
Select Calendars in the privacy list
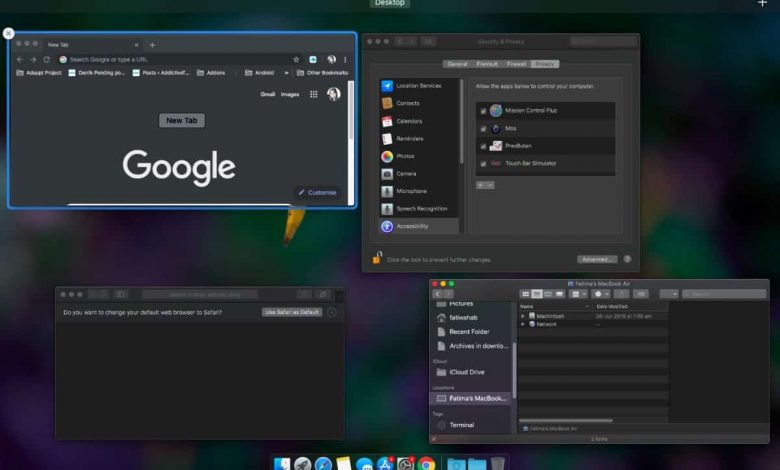pyautogui.click(x=419, y=121)
